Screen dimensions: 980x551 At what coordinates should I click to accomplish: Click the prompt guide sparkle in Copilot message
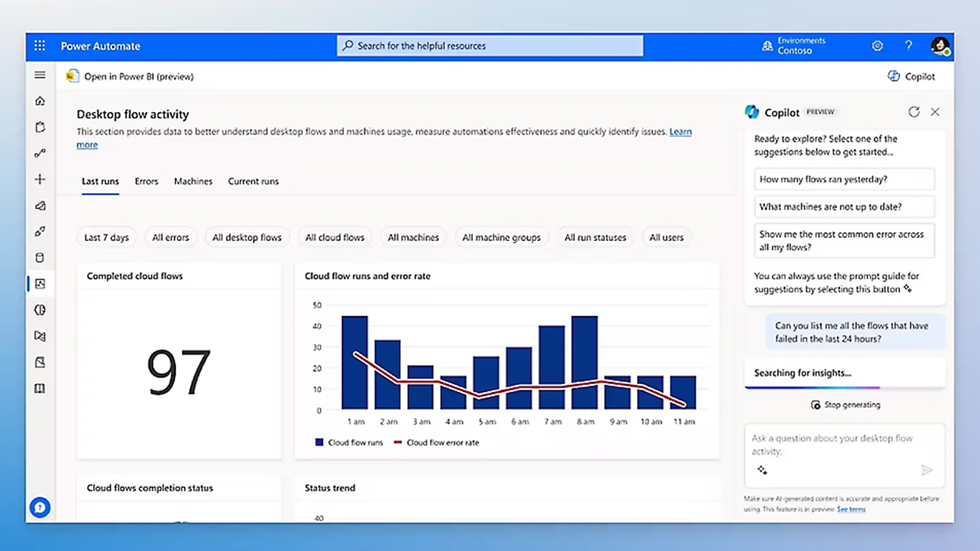tap(908, 289)
